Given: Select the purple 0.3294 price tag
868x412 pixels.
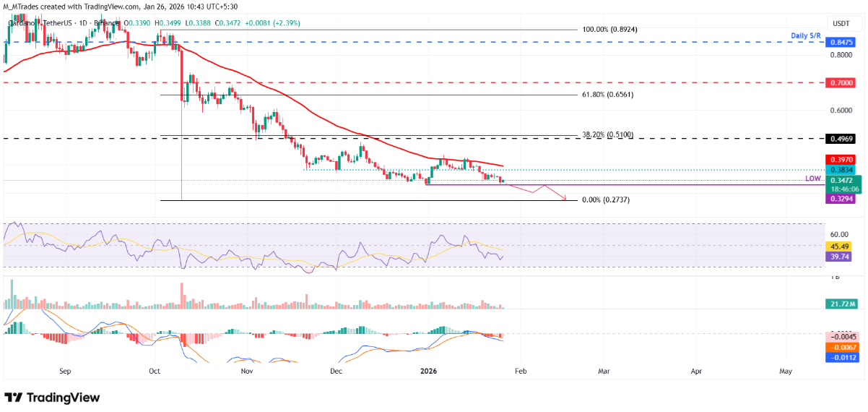Looking at the screenshot, I should tap(839, 197).
